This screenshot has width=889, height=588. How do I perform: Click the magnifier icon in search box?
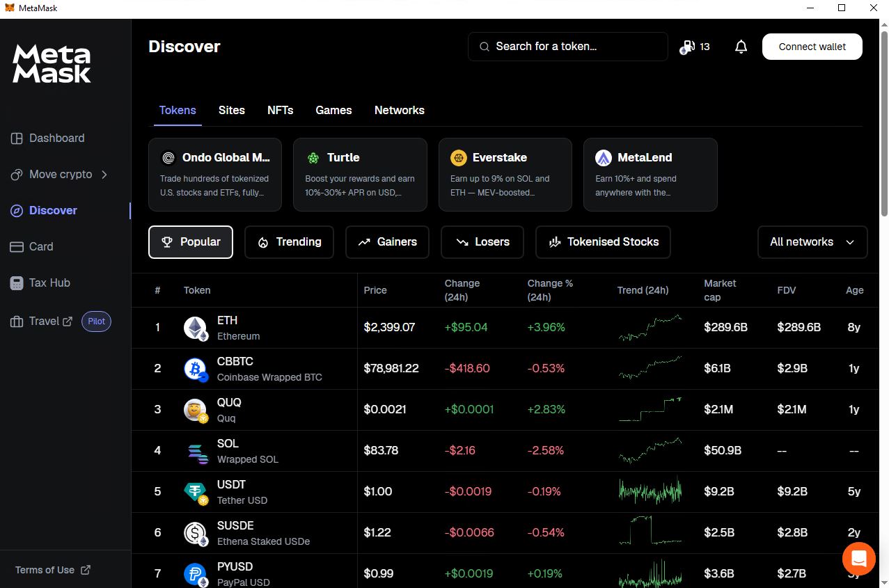pos(485,47)
